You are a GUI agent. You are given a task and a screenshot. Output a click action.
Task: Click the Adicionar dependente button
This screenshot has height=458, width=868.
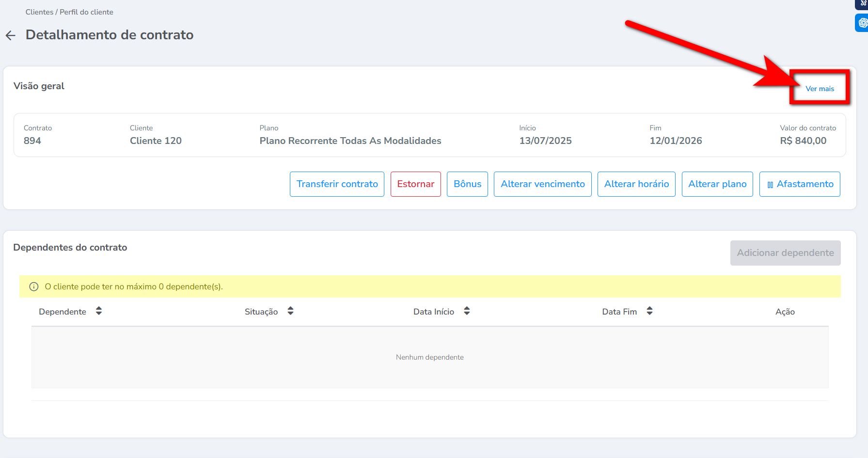pyautogui.click(x=785, y=253)
